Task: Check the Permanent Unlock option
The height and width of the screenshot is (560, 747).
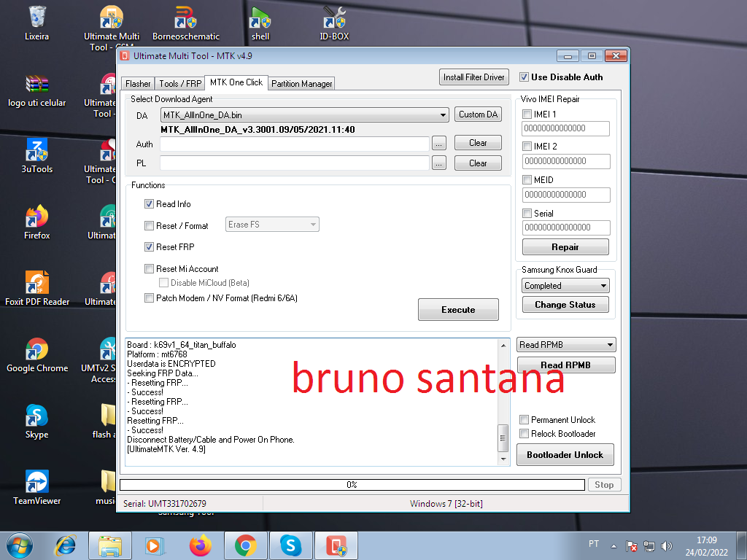Action: [524, 419]
